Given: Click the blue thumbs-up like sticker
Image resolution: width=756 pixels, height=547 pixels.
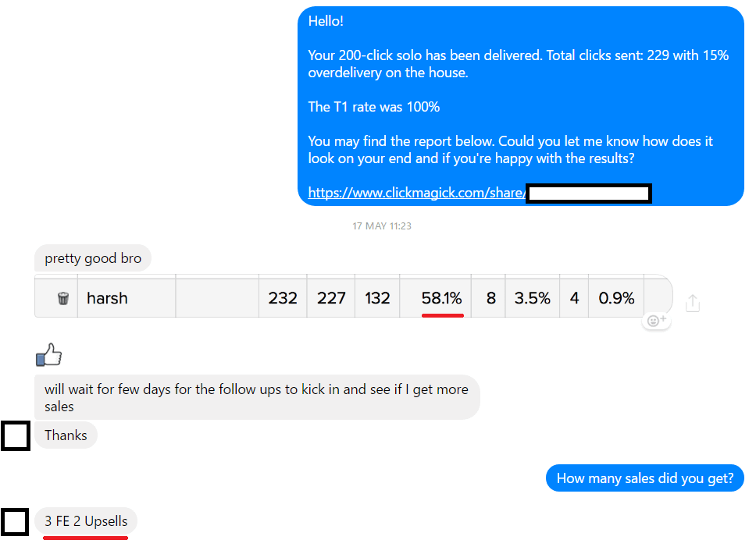Looking at the screenshot, I should pos(49,355).
